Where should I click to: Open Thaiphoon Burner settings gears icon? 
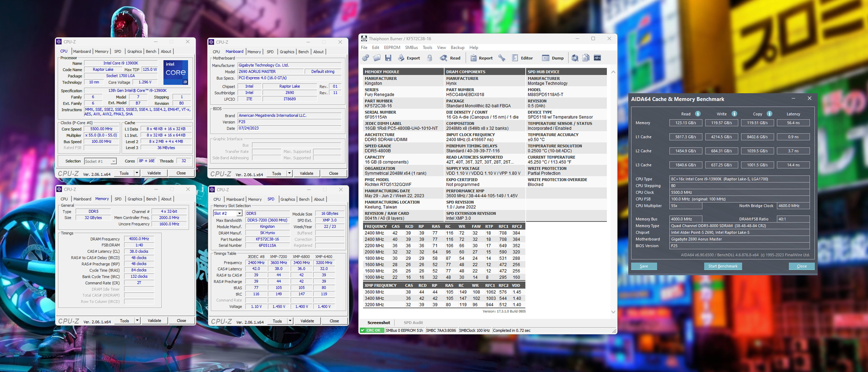click(365, 58)
